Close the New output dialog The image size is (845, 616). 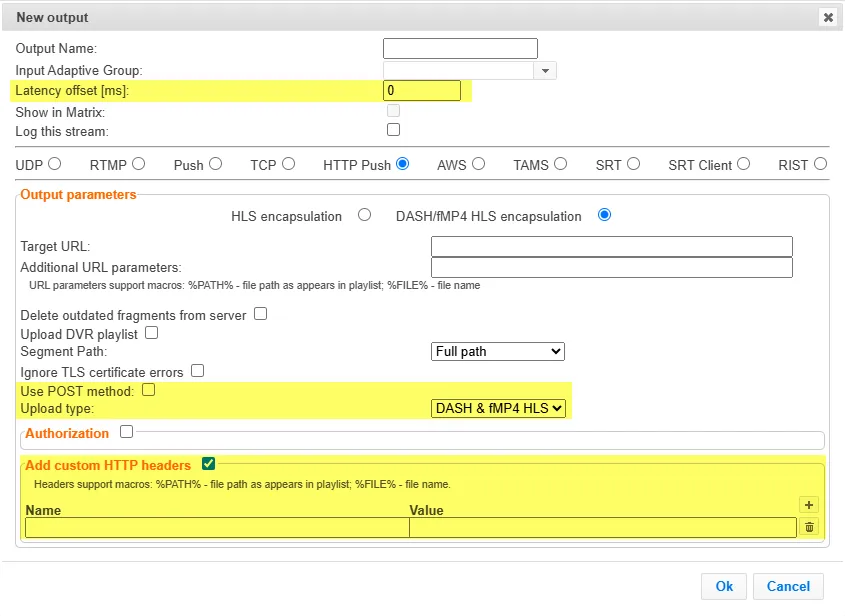828,17
